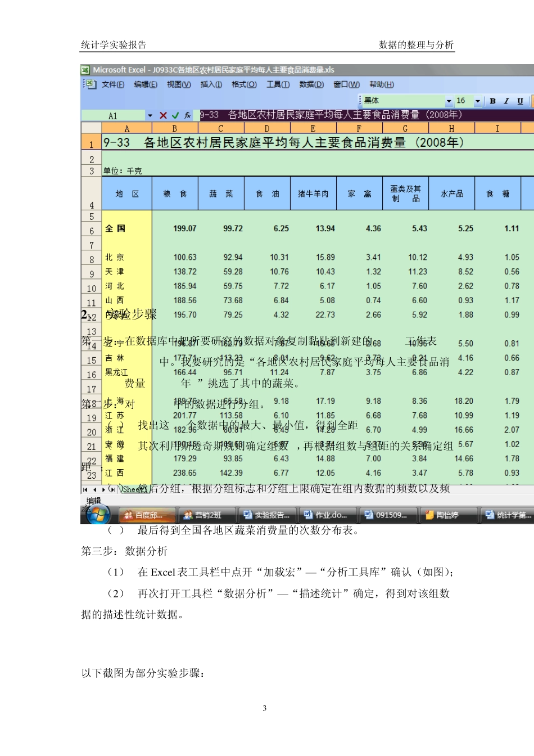Click the 粮 食 header cell
This screenshot has height=756, width=534.
tap(175, 193)
